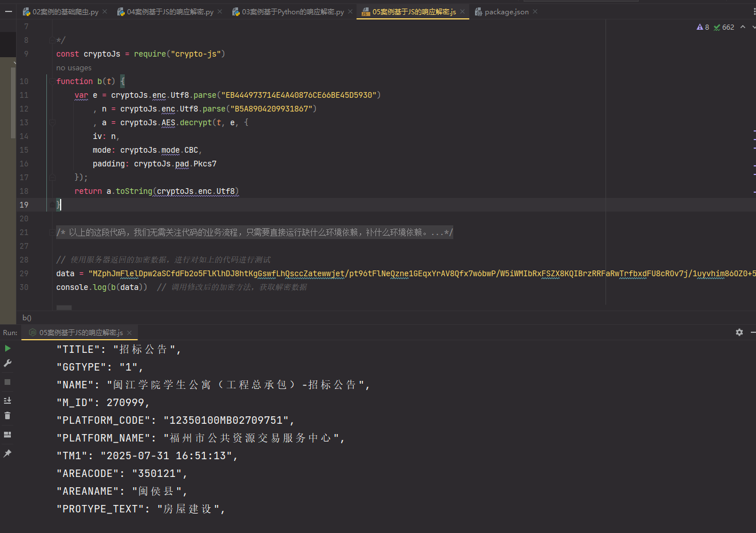Click the green typo checkmark showing 662
Screen dimensions: 756x533
tap(724, 27)
